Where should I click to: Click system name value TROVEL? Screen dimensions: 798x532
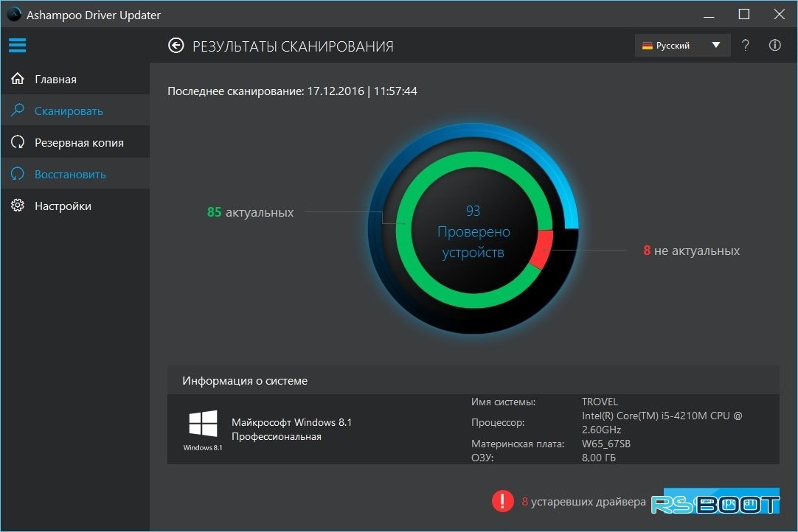600,402
